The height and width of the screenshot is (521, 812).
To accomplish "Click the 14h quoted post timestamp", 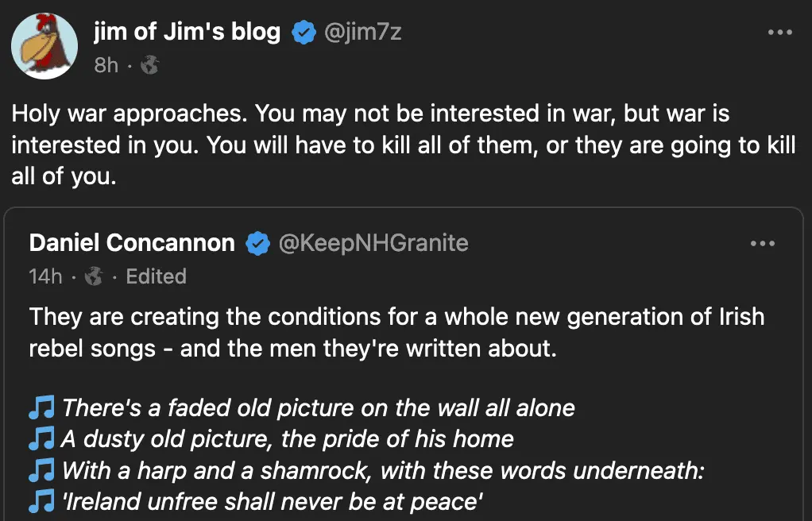I will pos(45,276).
